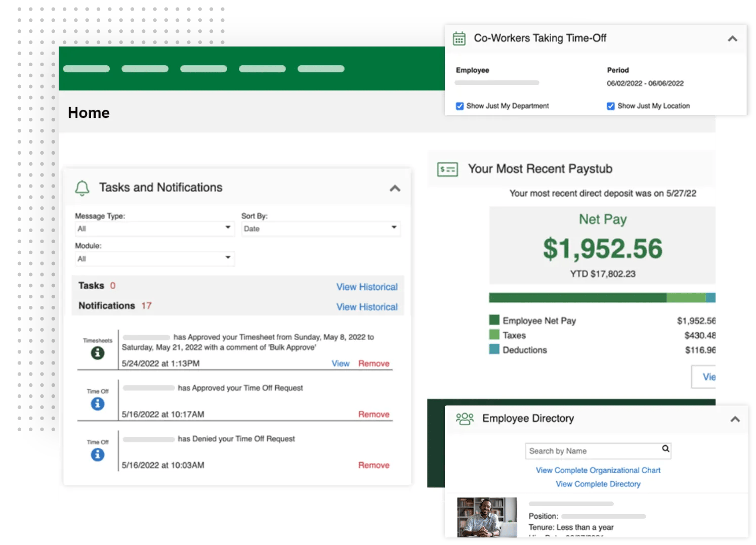Click the Search by Name field
The image size is (756, 545).
coord(598,451)
